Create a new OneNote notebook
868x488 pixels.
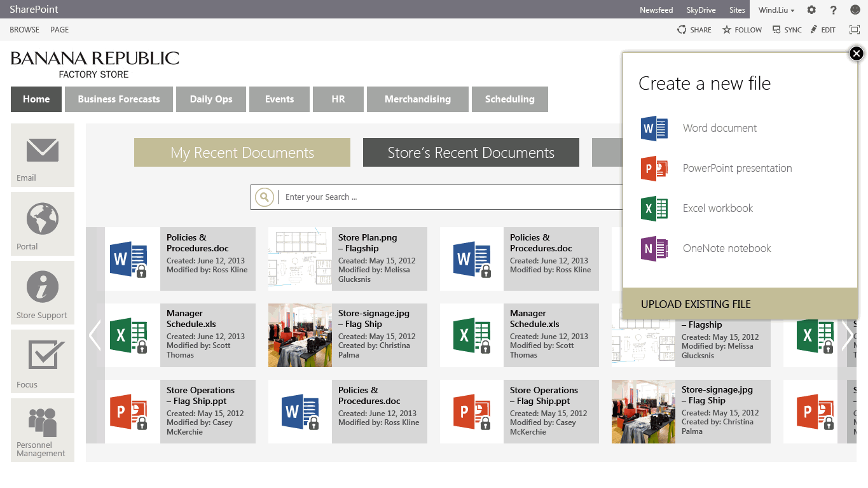click(x=706, y=249)
